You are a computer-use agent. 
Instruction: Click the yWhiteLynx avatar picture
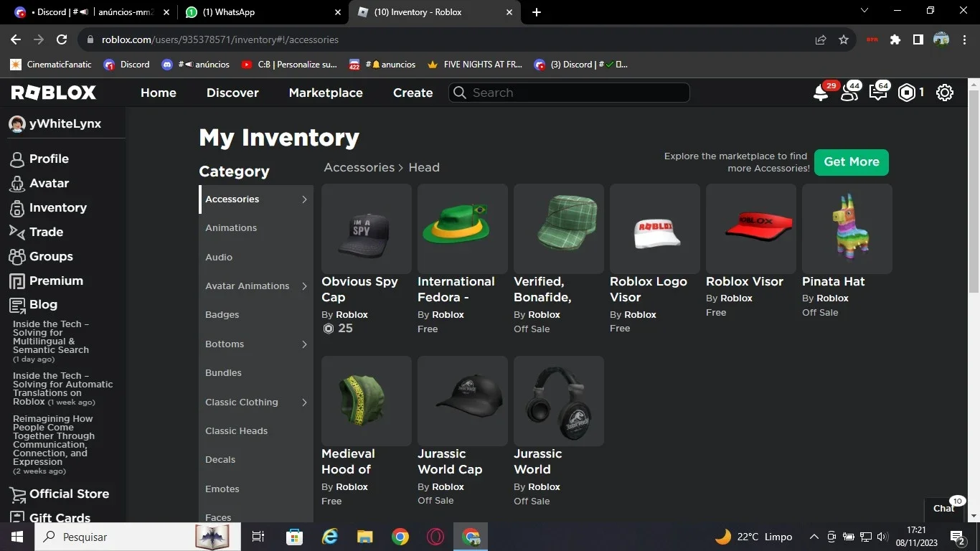(x=17, y=123)
